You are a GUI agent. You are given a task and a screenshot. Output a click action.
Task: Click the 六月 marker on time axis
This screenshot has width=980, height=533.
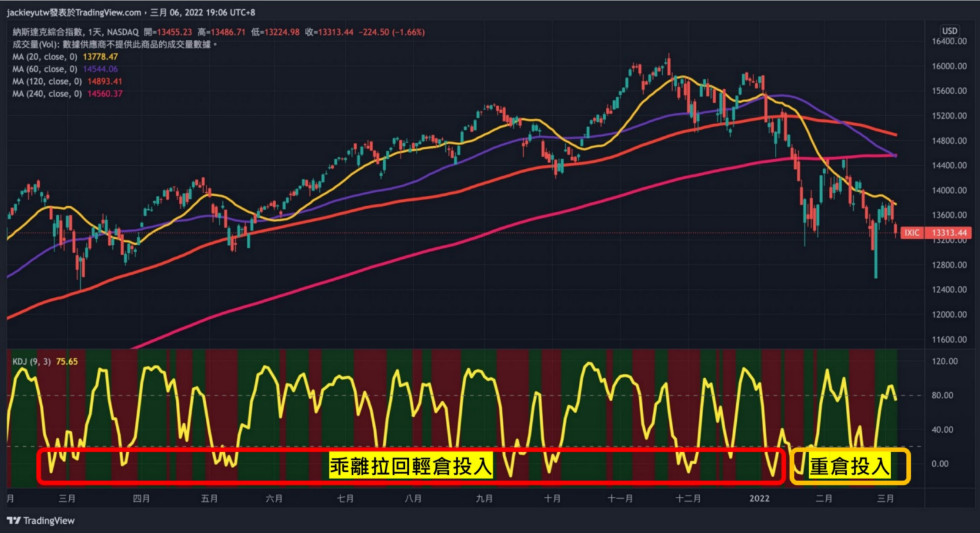tap(274, 499)
